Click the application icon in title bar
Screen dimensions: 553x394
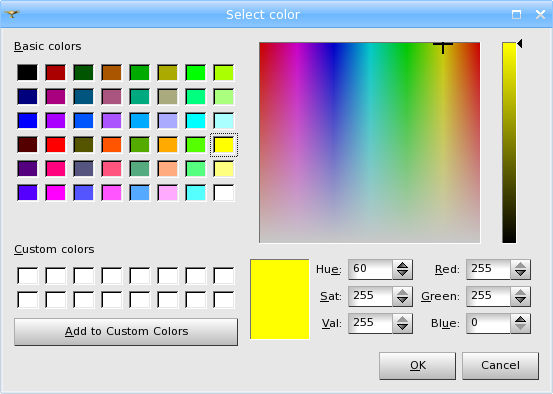pos(12,14)
